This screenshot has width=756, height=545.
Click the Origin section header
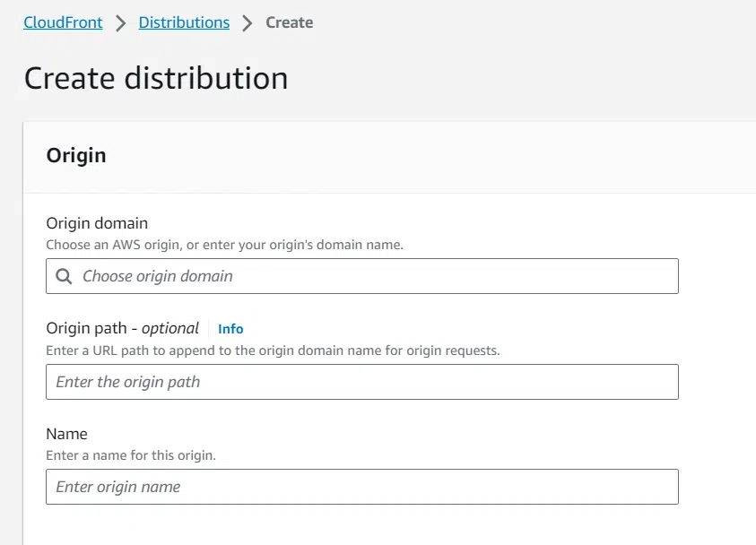[x=76, y=155]
